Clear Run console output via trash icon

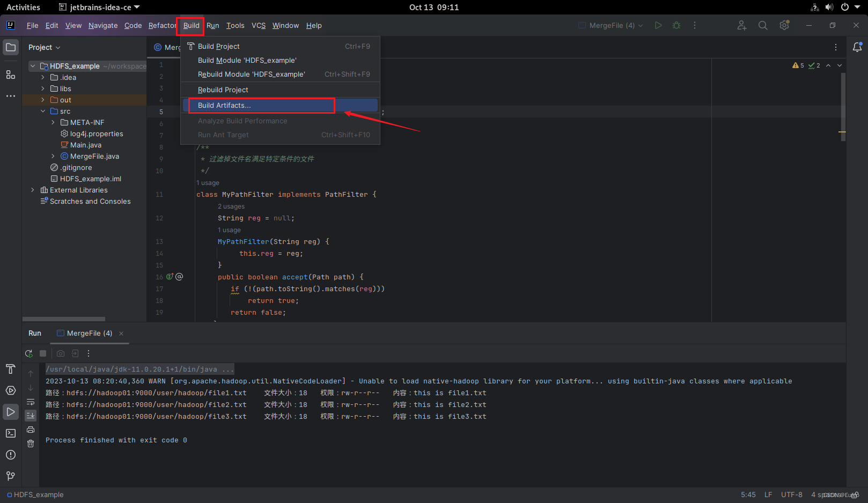[31, 442]
